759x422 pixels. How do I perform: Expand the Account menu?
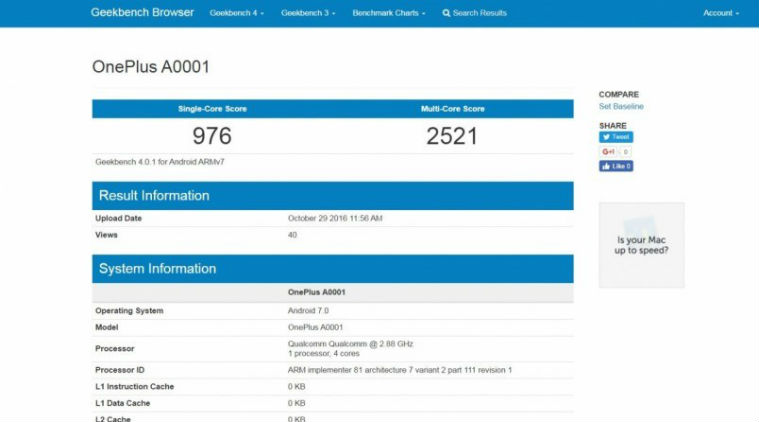point(720,13)
